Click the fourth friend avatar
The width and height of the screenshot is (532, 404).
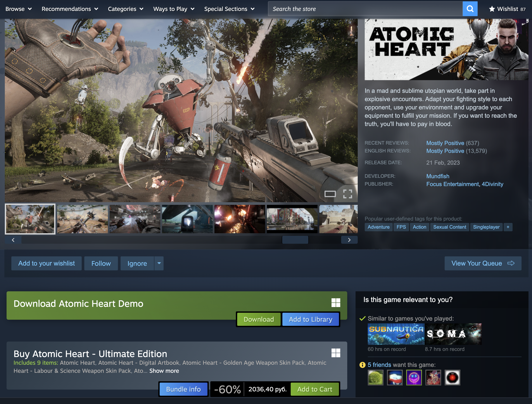coord(433,378)
